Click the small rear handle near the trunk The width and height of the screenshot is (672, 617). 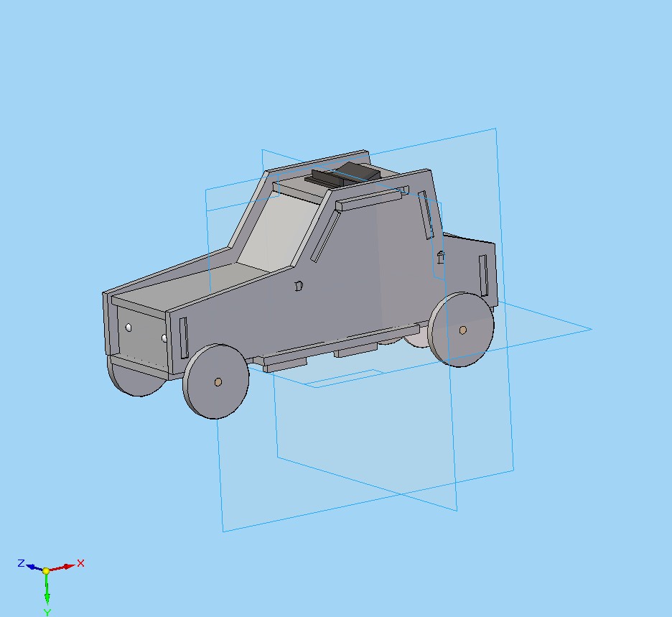(441, 257)
